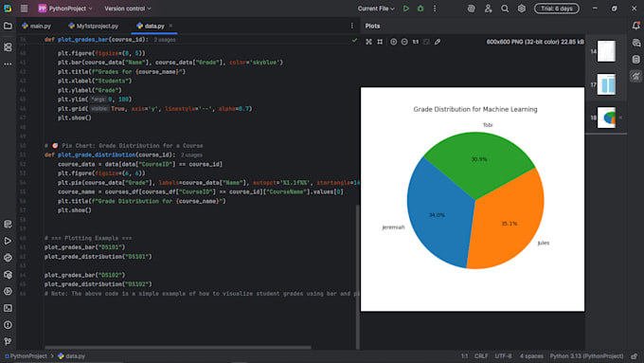Remove plot thumbnail 18 with its x button

pyautogui.click(x=620, y=118)
